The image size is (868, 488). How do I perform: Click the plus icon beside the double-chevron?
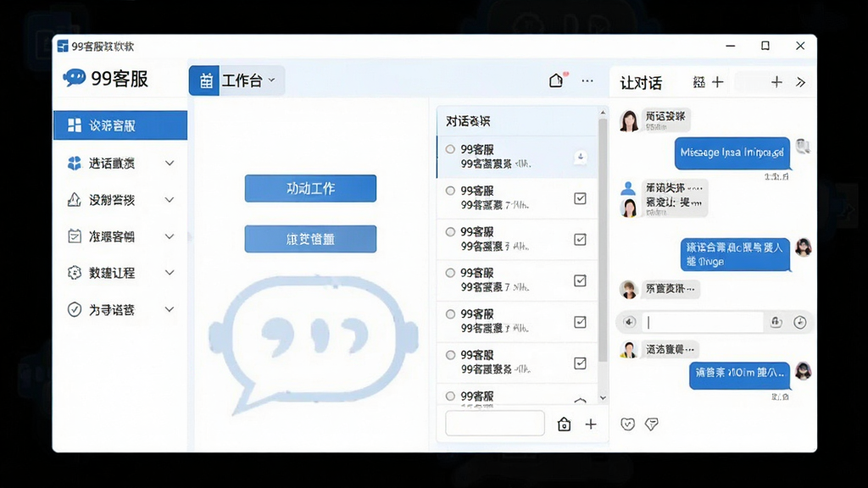click(776, 82)
